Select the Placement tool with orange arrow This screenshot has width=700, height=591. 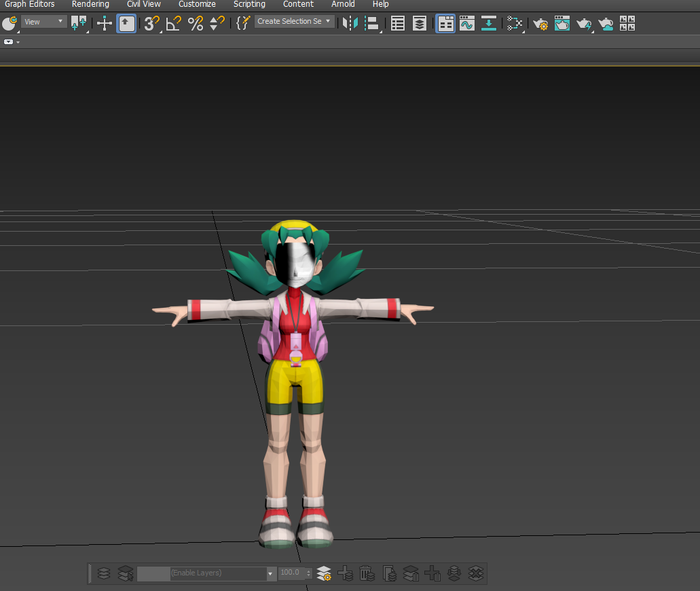[10, 23]
